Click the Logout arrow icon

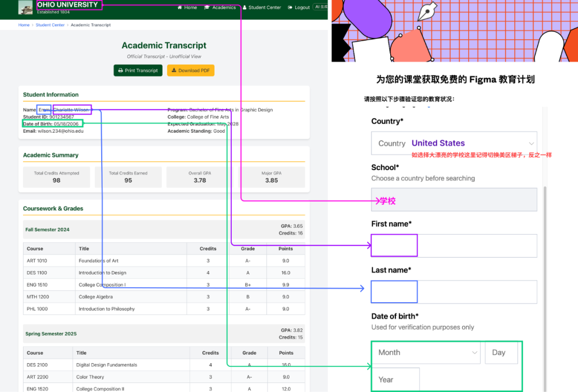290,7
